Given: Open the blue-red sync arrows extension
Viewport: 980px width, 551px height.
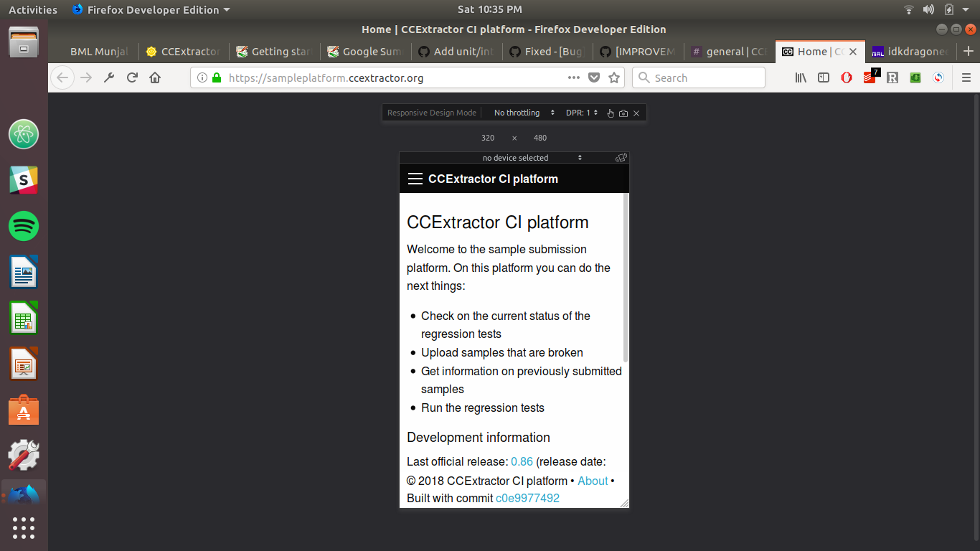Looking at the screenshot, I should click(938, 77).
